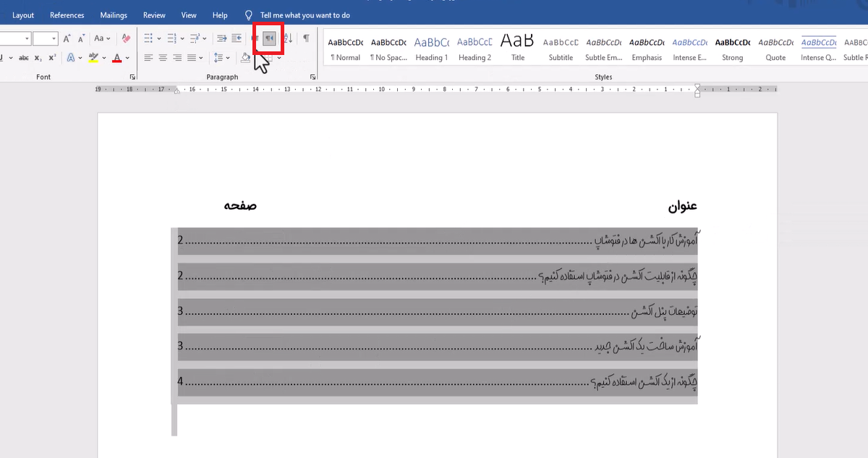Toggle Show/Hide paragraph marks
868x458 pixels.
pyautogui.click(x=306, y=38)
